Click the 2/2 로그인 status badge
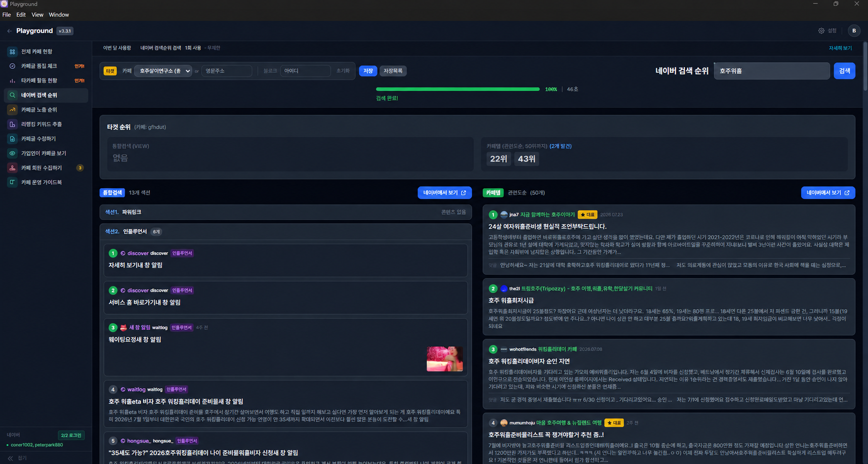 click(71, 435)
